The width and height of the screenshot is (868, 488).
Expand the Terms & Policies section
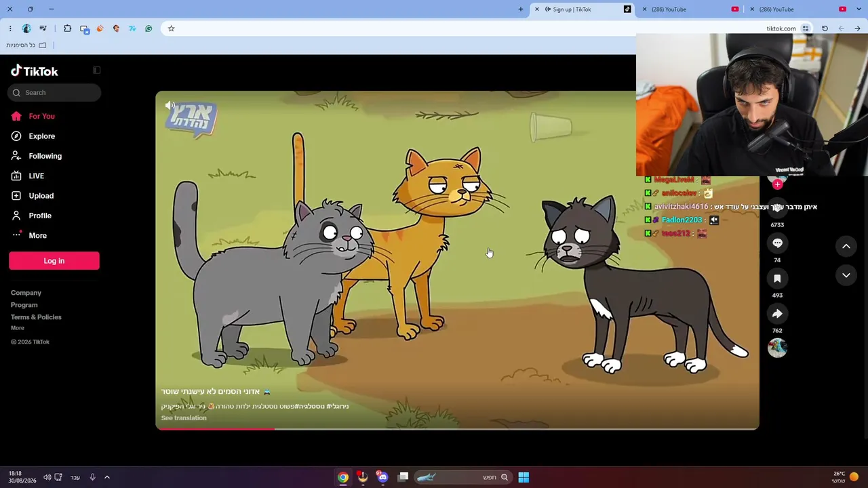[x=36, y=317]
